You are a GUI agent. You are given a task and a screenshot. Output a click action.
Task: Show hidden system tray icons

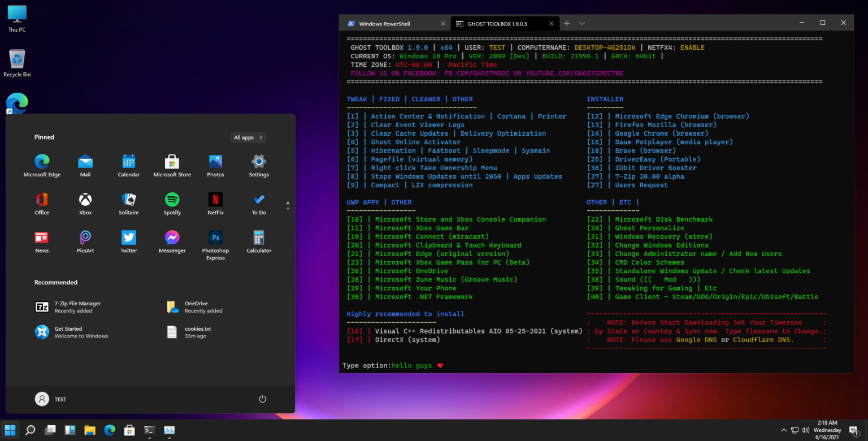click(784, 430)
